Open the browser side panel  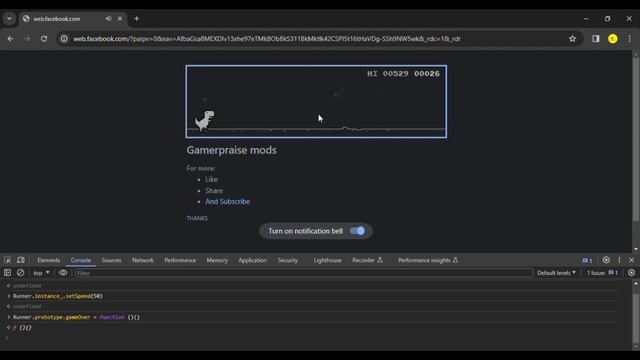(x=596, y=39)
